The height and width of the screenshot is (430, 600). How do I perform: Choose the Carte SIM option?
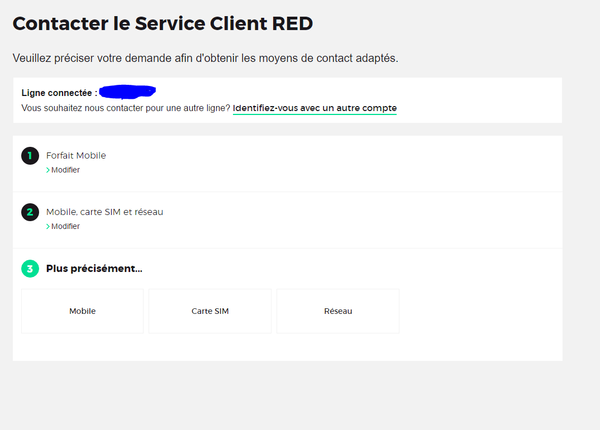[x=210, y=311]
